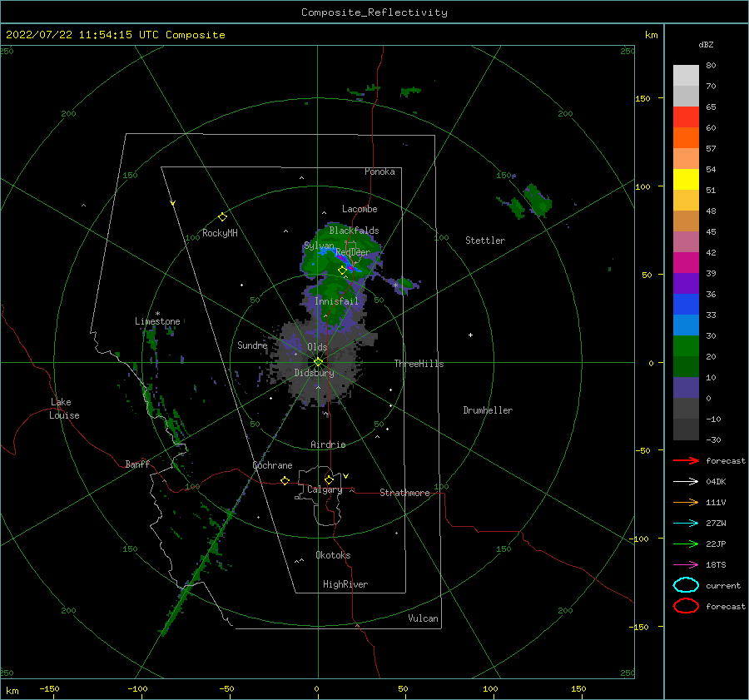The width and height of the screenshot is (749, 700).
Task: Click the Calgary city label
Action: click(x=325, y=489)
